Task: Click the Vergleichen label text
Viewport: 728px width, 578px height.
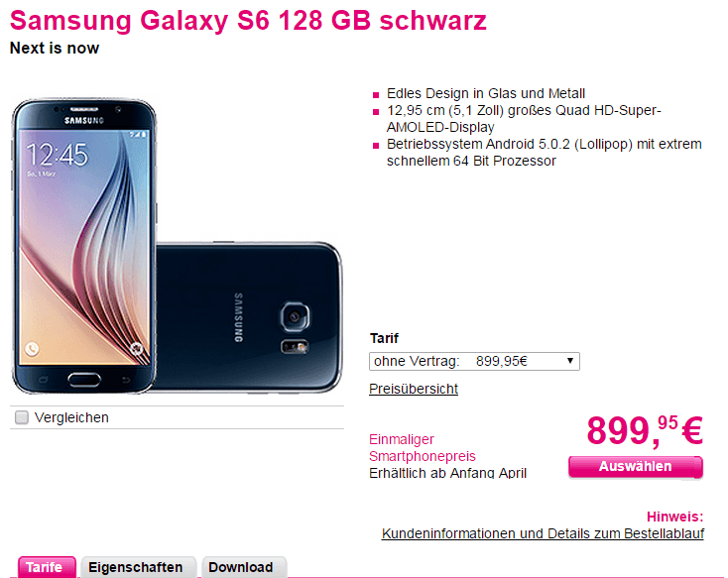Action: click(71, 417)
